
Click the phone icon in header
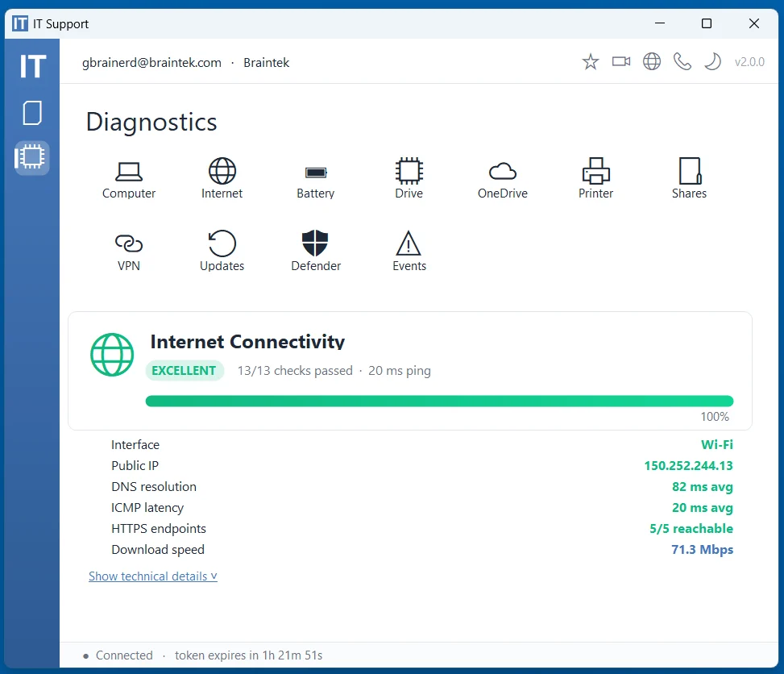[x=682, y=61]
